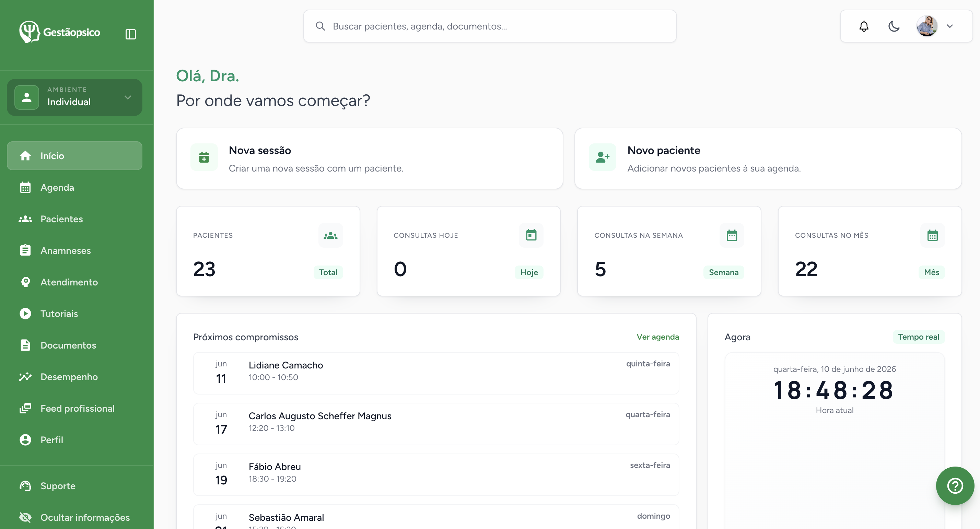Click the Tutoriais play icon
Screen dimensions: 980x529
pos(25,314)
